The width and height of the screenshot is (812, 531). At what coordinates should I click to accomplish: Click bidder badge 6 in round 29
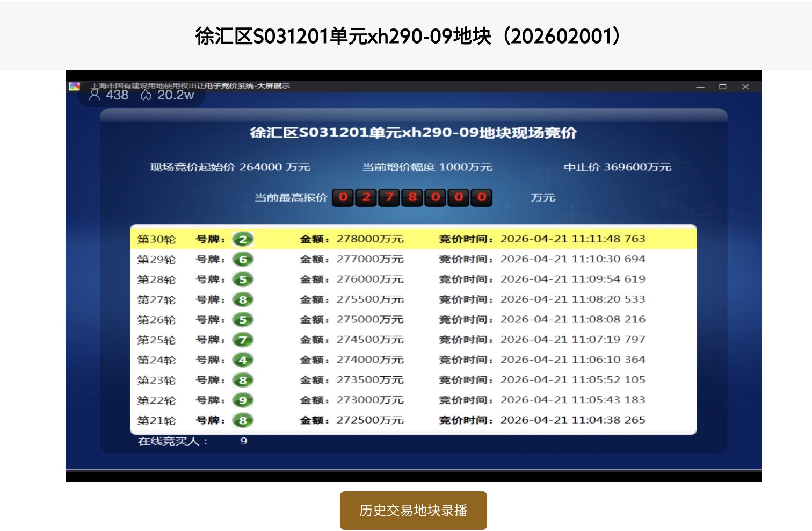(x=243, y=259)
